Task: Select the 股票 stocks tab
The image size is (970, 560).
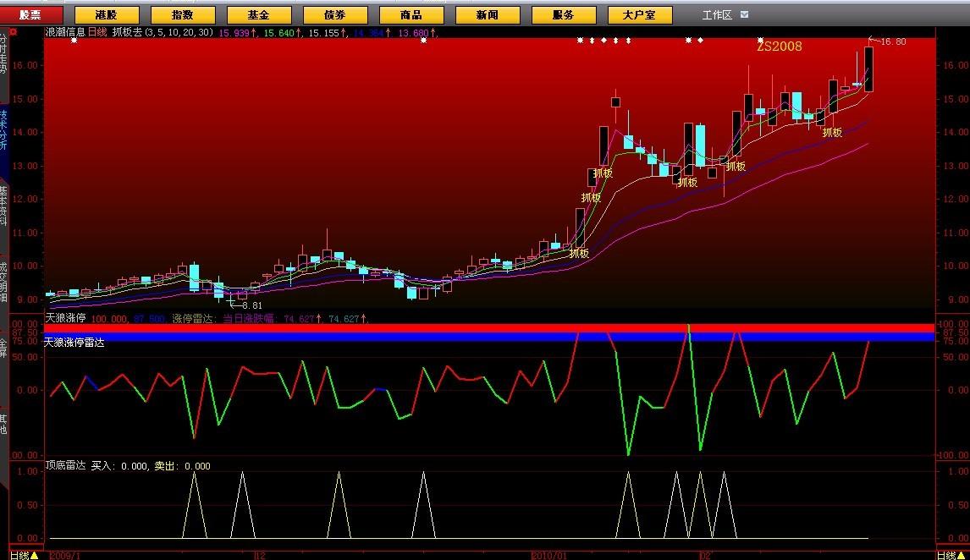Action: 30,15
